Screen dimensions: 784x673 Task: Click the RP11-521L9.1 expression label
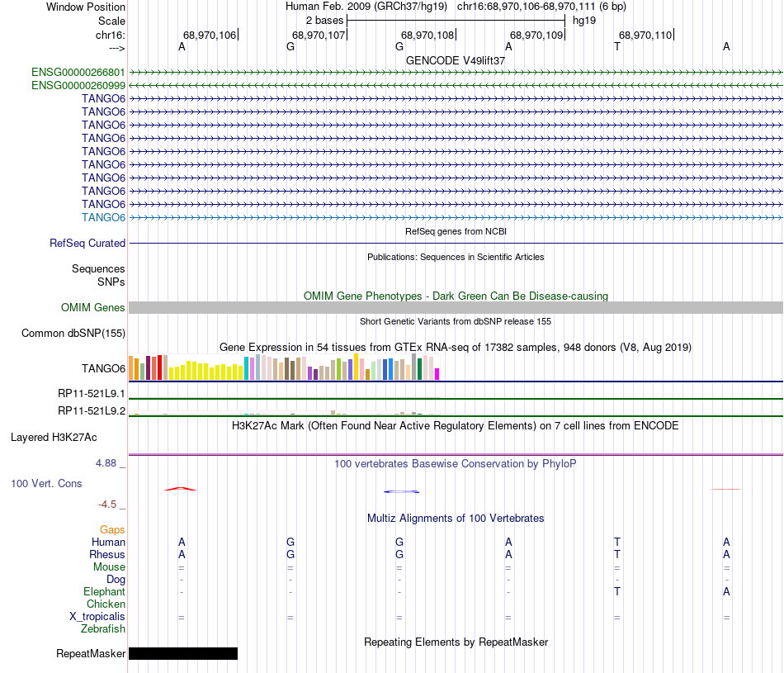pos(92,394)
